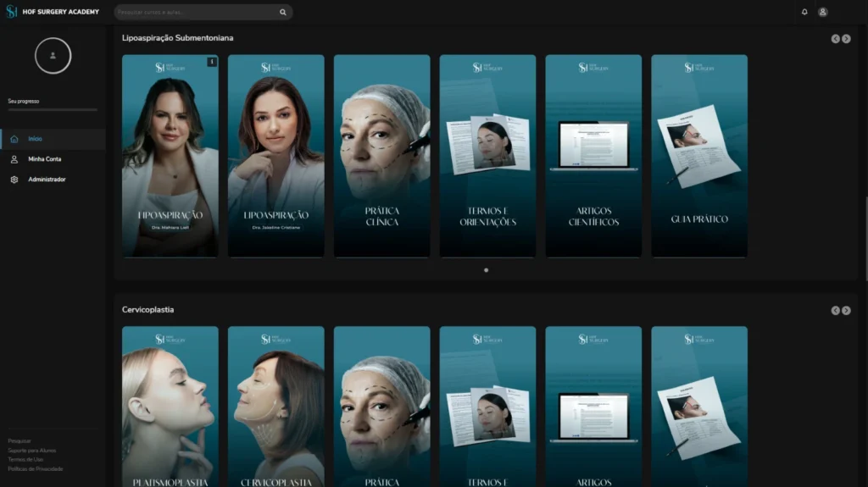
Task: Click the magnifier search icon
Action: coord(283,12)
